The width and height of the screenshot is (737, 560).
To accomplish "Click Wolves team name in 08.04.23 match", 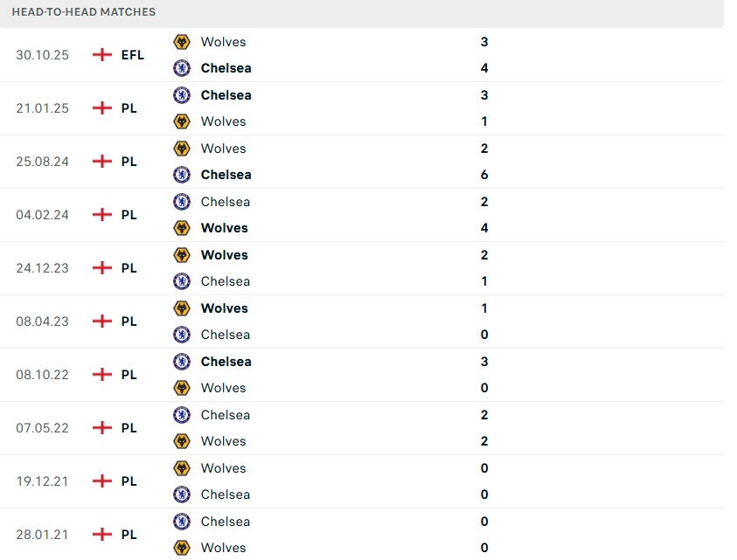I will coord(224,308).
